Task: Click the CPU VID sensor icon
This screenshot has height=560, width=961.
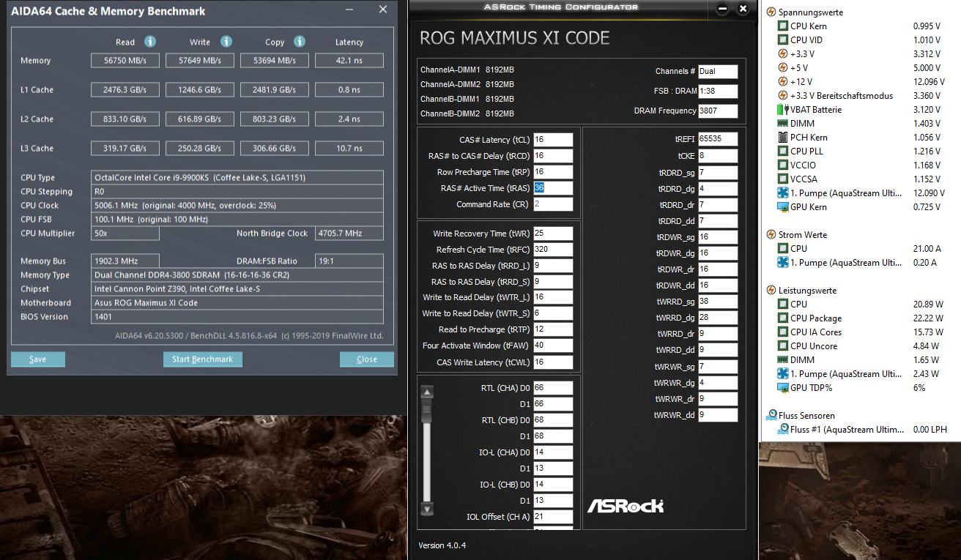Action: click(x=783, y=40)
